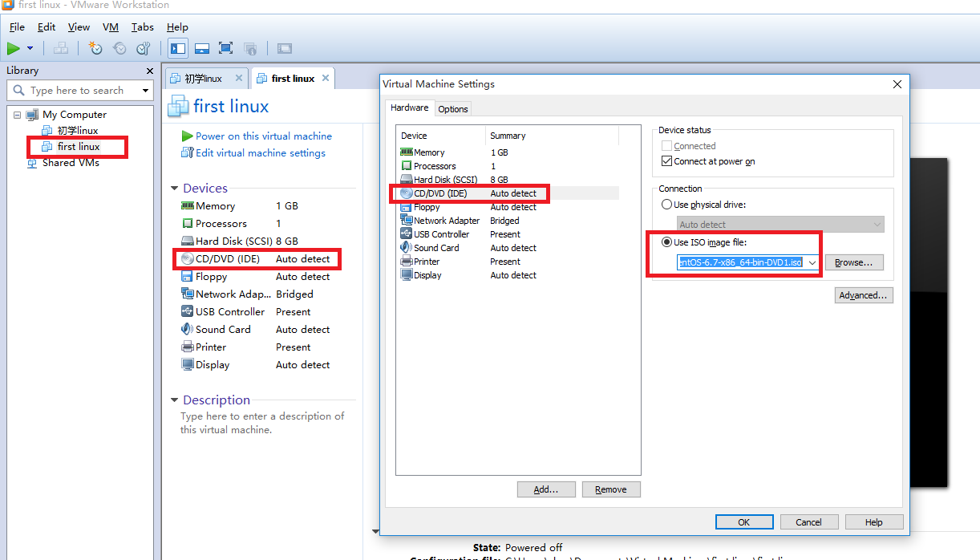
Task: Open the power options dropdown arrow
Action: coord(30,49)
